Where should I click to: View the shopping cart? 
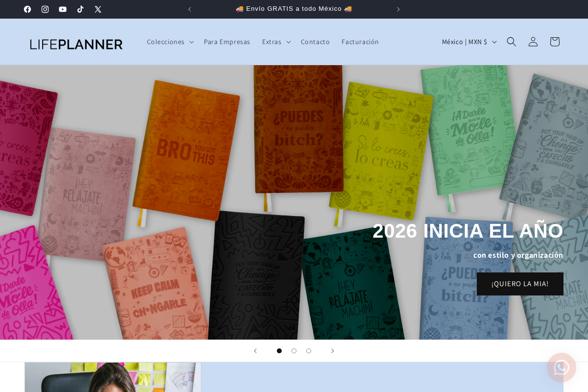point(554,42)
